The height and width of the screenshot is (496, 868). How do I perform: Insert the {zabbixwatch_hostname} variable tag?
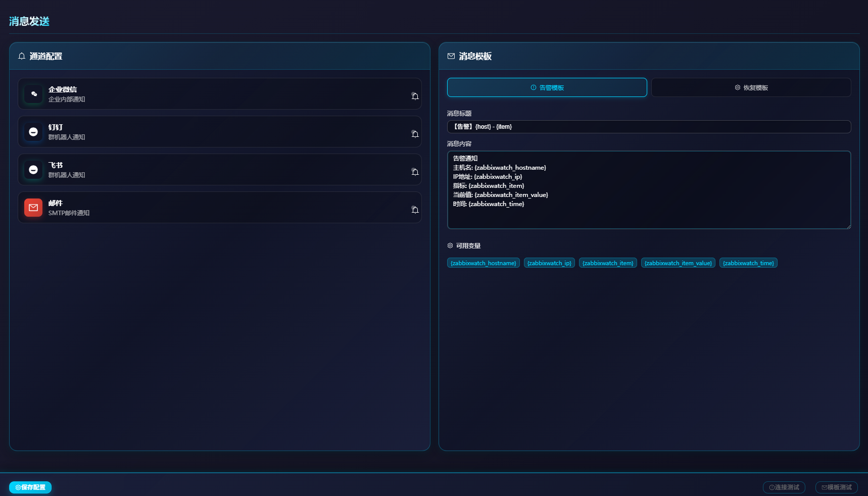click(x=484, y=263)
